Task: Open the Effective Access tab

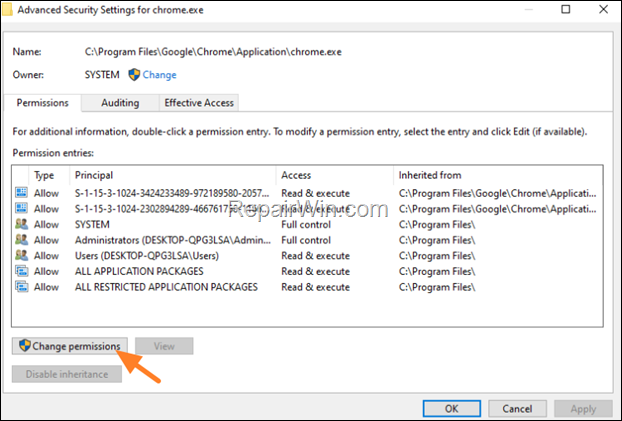Action: point(199,103)
